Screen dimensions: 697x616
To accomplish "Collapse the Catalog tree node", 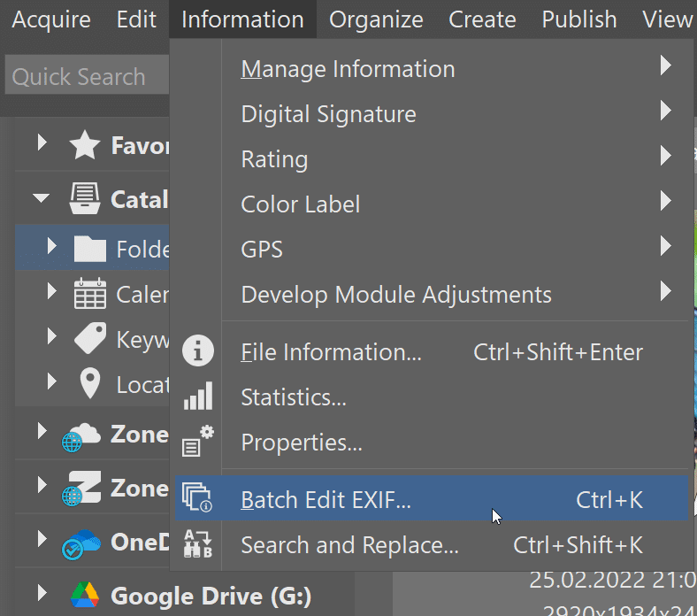I will [x=42, y=199].
